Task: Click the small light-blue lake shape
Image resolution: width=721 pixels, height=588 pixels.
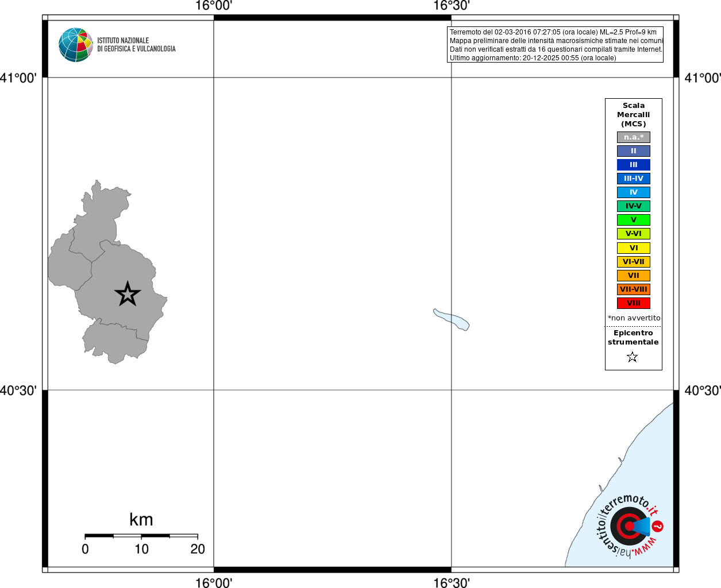Action: pos(452,319)
